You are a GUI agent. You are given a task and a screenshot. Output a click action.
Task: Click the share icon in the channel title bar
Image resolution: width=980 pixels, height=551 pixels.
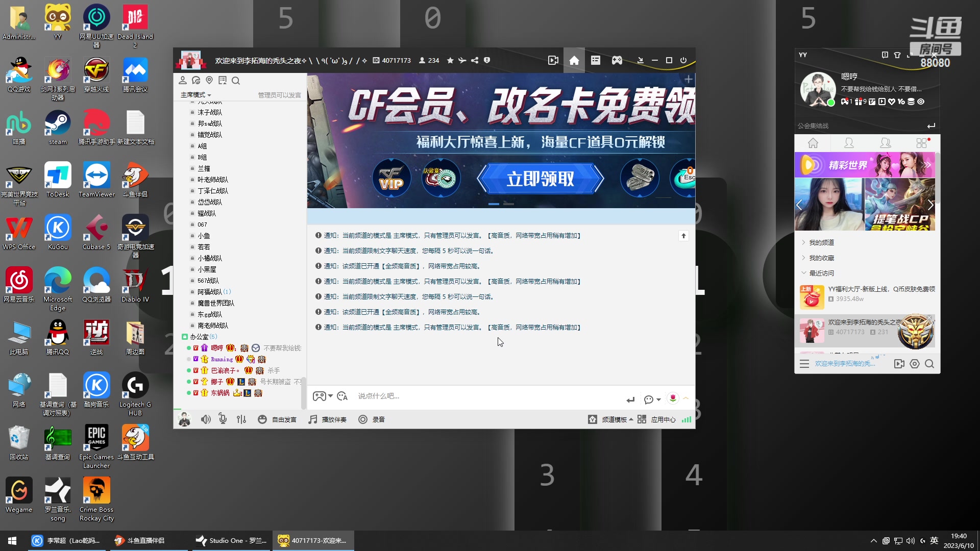click(x=475, y=60)
